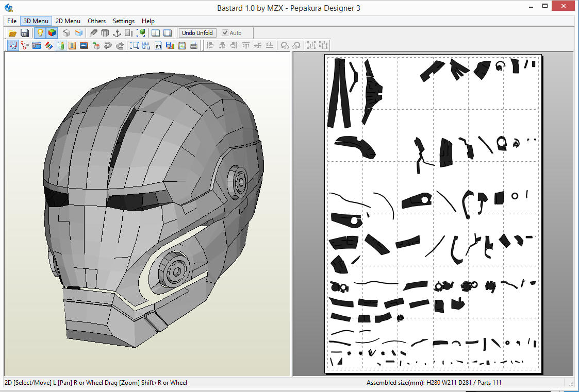Click the align vertical center icon
Image resolution: width=579 pixels, height=392 pixels.
(258, 45)
